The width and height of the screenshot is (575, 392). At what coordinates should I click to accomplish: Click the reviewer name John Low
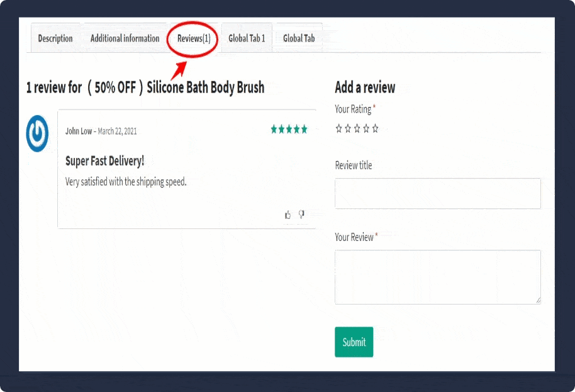coord(78,132)
